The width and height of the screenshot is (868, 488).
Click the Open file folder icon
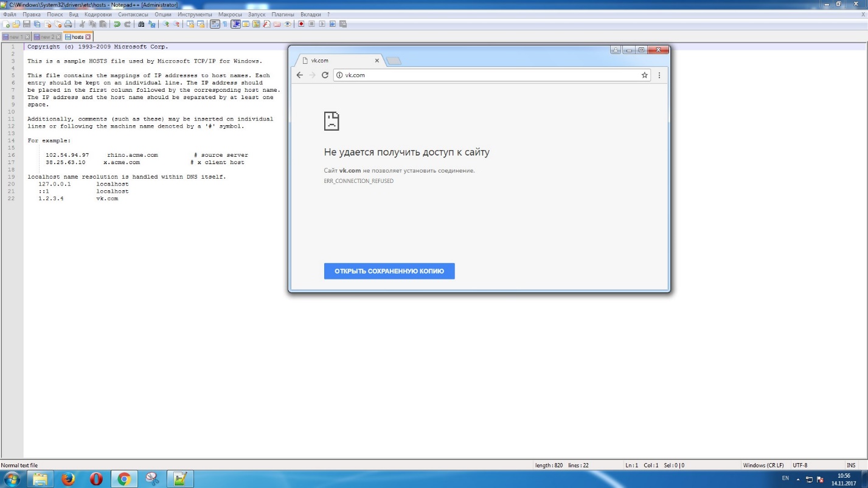point(16,24)
